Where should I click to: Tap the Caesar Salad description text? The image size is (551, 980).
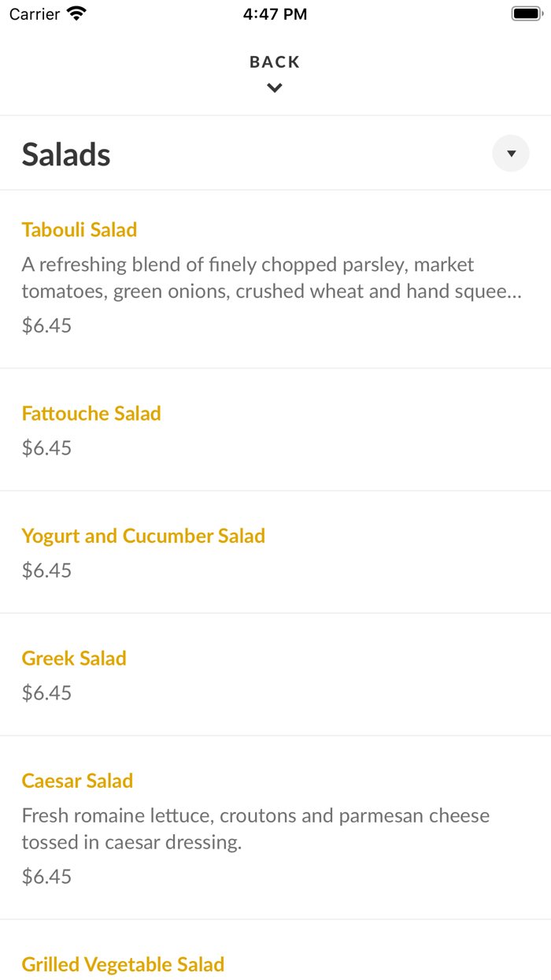coord(256,829)
